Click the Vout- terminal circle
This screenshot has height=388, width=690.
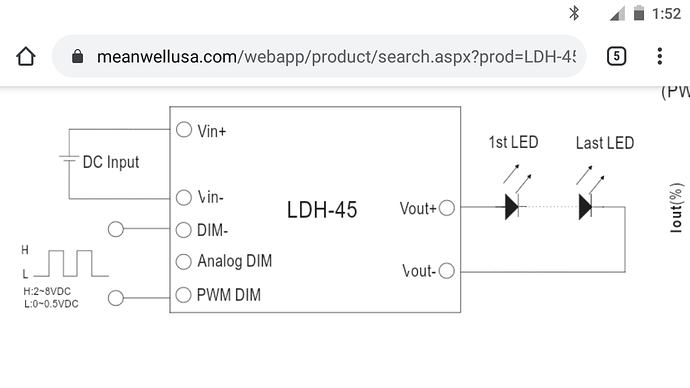tap(447, 271)
